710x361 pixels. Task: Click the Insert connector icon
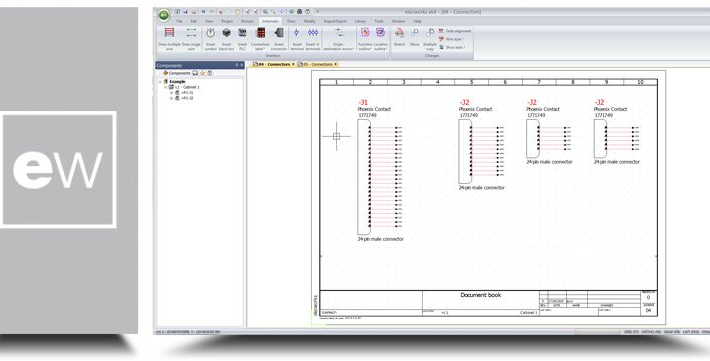[279, 39]
